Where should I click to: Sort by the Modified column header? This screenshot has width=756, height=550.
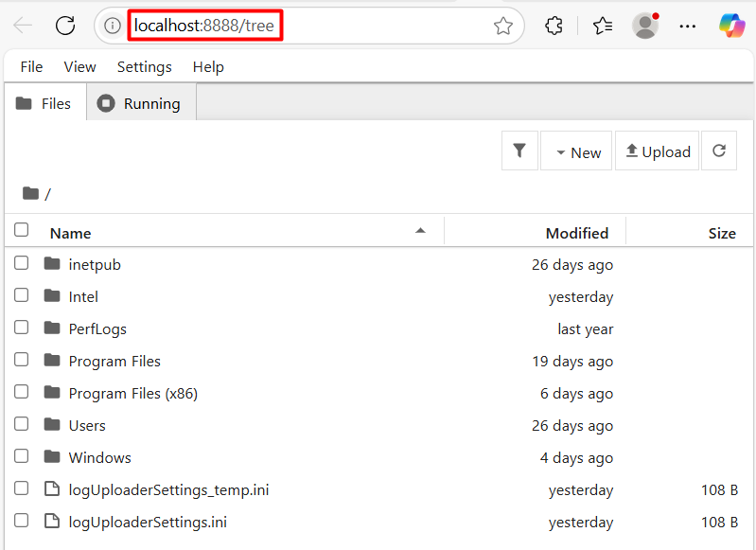click(576, 233)
